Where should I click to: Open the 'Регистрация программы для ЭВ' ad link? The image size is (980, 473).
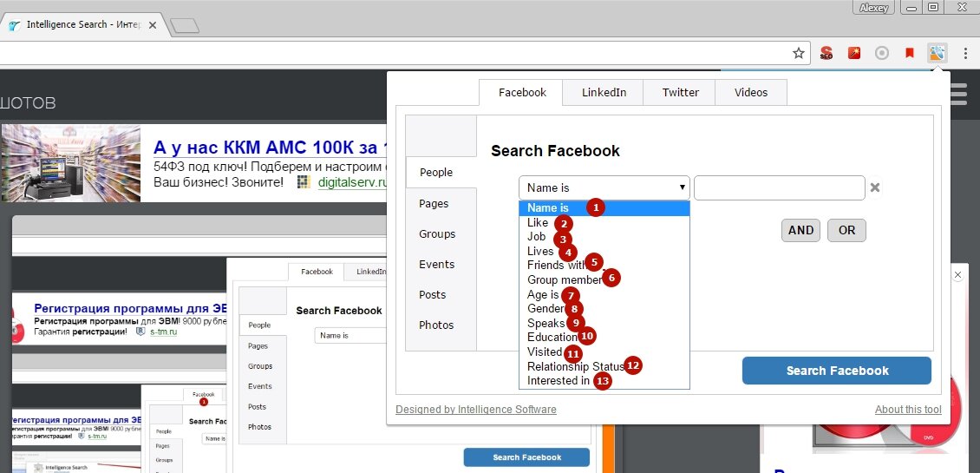tap(130, 308)
